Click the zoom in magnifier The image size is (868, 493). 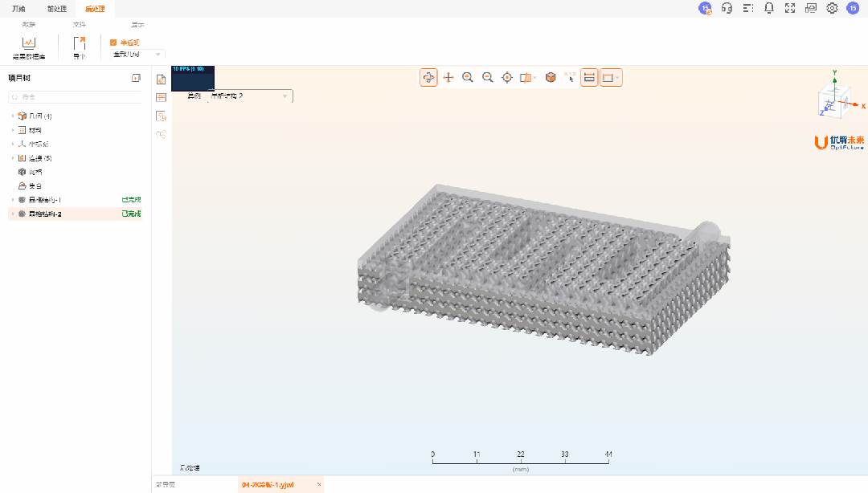coord(468,77)
